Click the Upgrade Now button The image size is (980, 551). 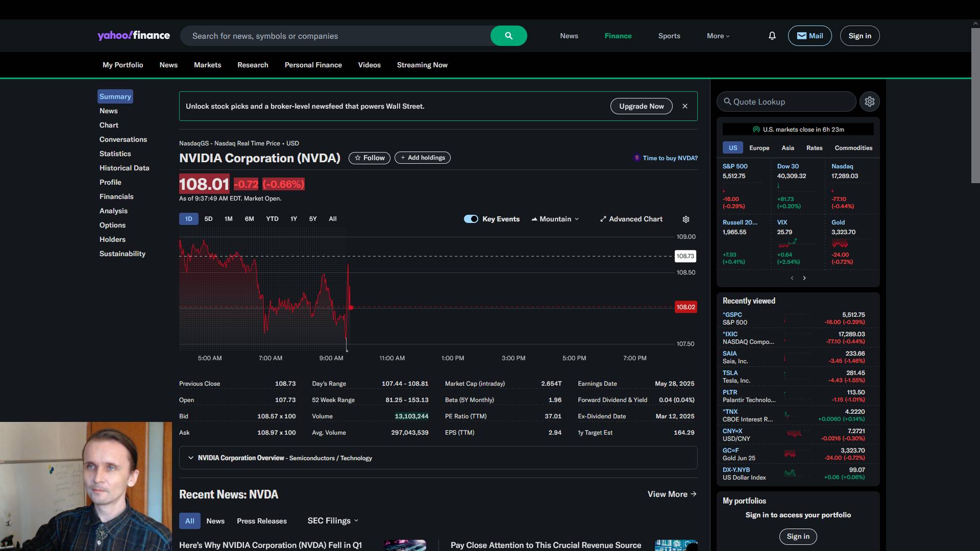coord(641,106)
